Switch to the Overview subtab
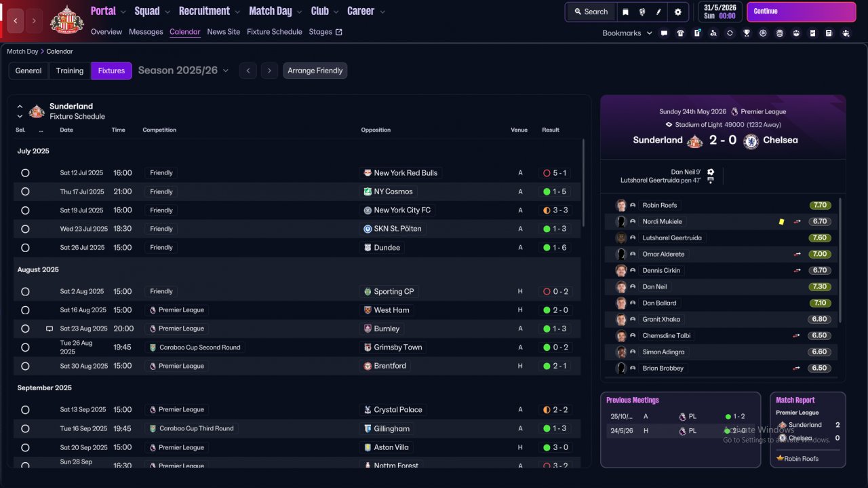Screen dimensions: 868x488 click(x=106, y=32)
